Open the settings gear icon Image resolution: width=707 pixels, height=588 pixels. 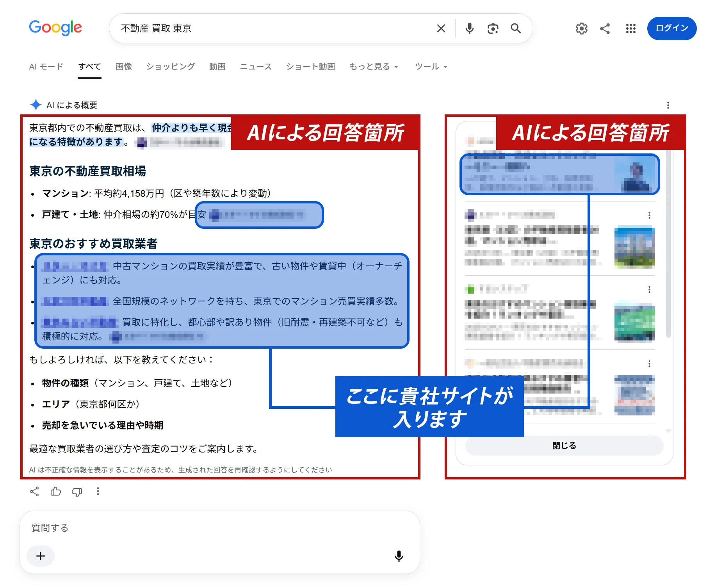[581, 29]
